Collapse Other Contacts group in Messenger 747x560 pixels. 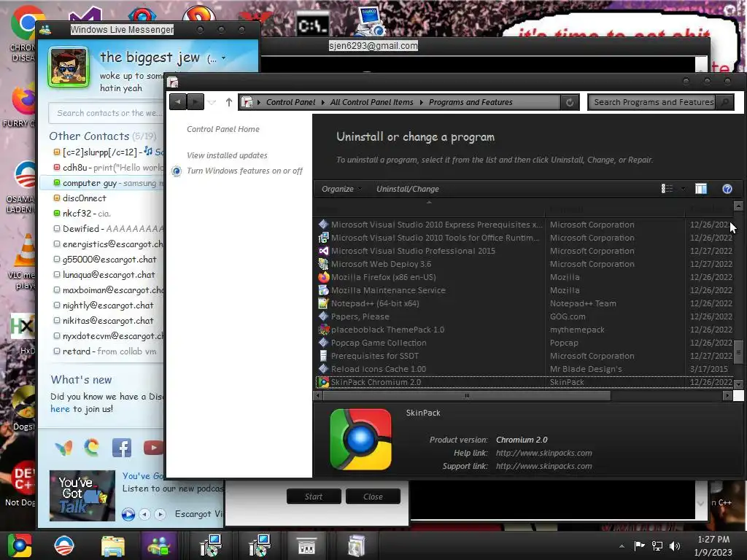(89, 136)
